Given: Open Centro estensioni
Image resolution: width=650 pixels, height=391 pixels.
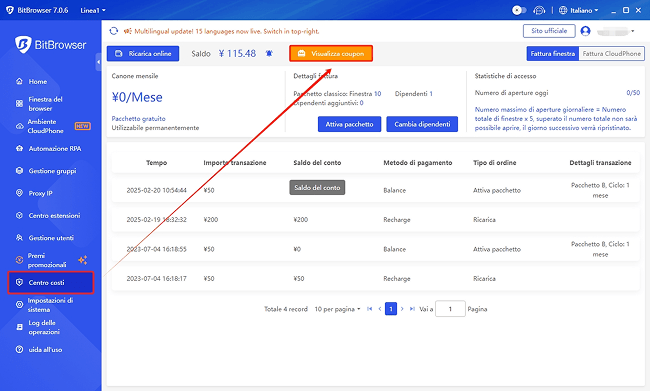Looking at the screenshot, I should 54,216.
